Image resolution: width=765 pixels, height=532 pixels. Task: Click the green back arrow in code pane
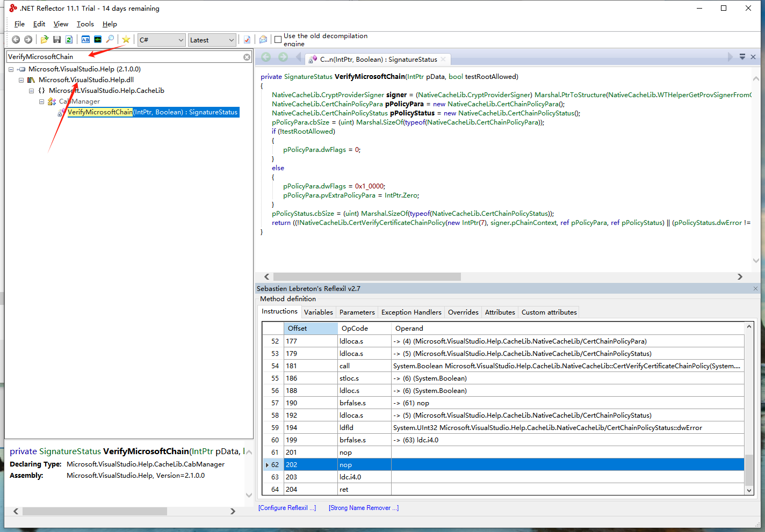point(266,57)
